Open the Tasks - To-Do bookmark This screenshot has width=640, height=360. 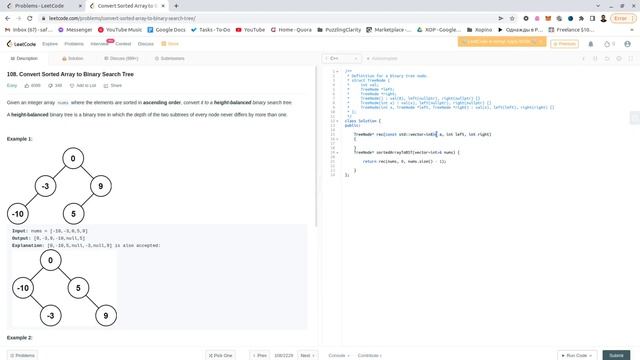(211, 30)
